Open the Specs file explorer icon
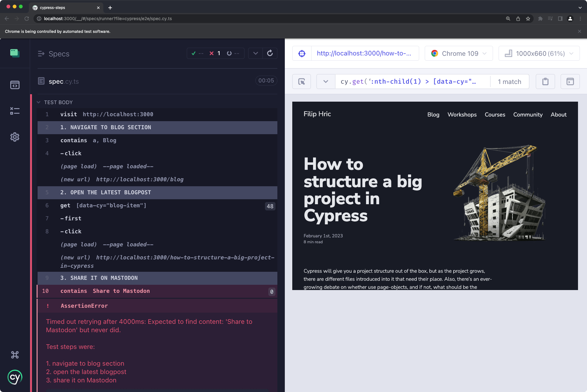 pos(15,85)
